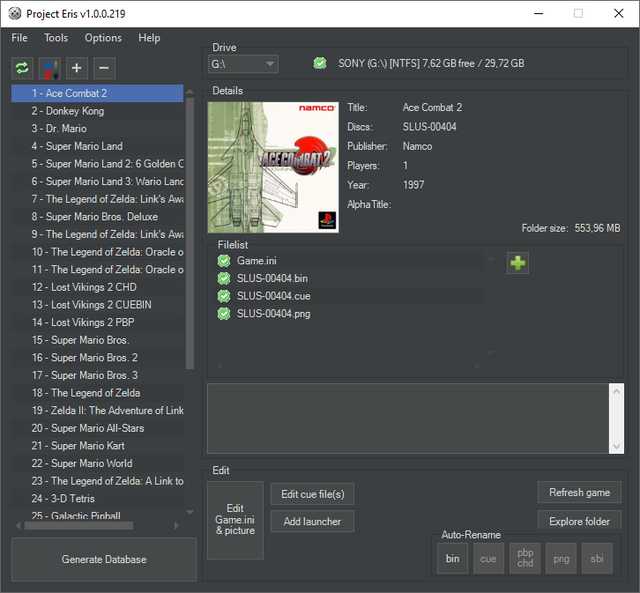640x593 pixels.
Task: Click the Generate Database button
Action: click(x=104, y=559)
